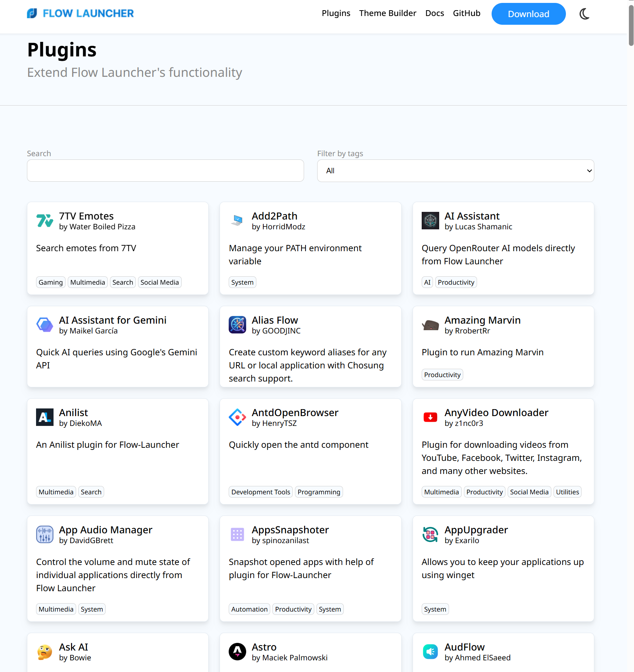Image resolution: width=634 pixels, height=672 pixels.
Task: Click the Amazing Marvin plugin icon
Action: (x=430, y=325)
